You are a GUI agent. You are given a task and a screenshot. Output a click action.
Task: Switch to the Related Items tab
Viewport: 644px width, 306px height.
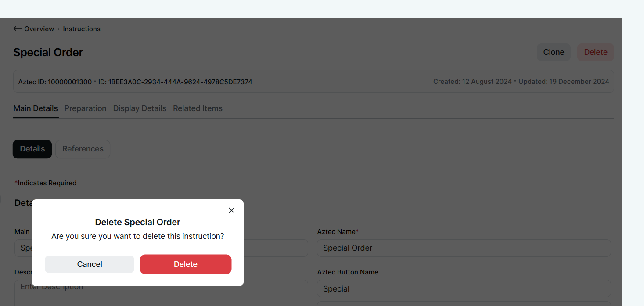coord(198,108)
